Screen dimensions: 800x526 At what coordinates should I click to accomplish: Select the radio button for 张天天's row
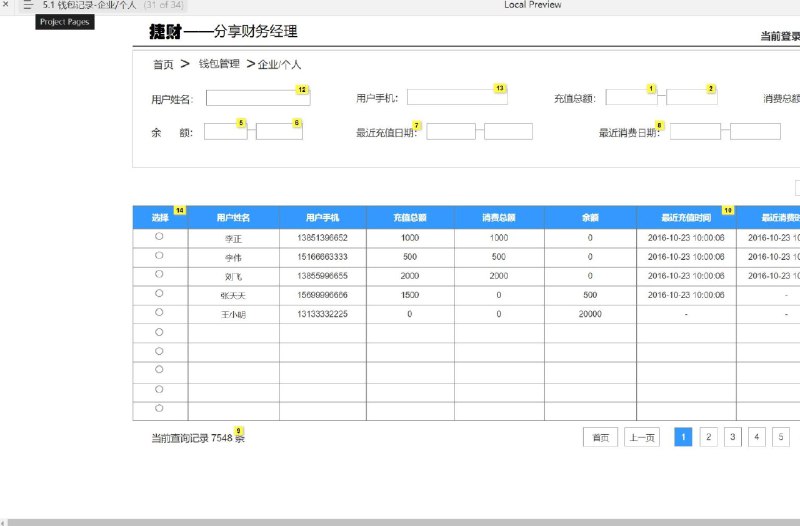pos(159,293)
